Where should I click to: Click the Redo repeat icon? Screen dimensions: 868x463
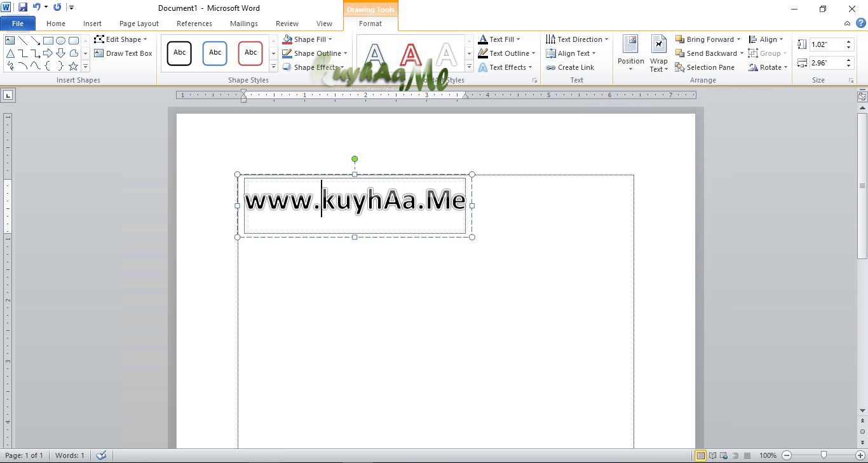click(x=57, y=8)
